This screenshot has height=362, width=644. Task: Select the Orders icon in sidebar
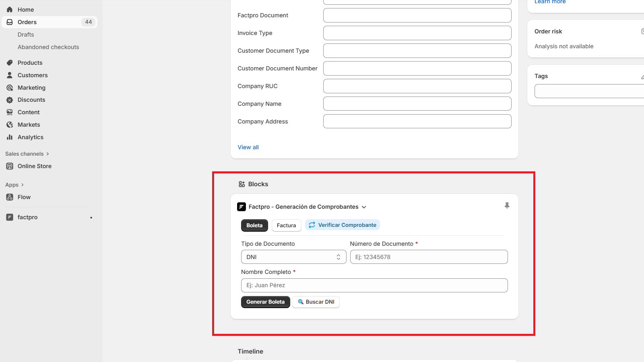9,22
